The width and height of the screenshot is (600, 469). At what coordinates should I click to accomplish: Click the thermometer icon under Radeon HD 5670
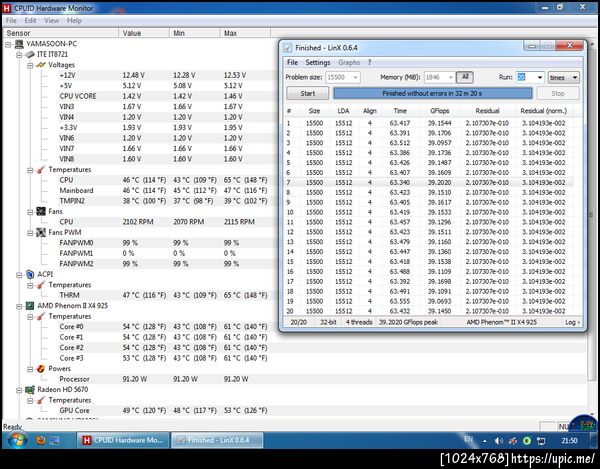(41, 400)
